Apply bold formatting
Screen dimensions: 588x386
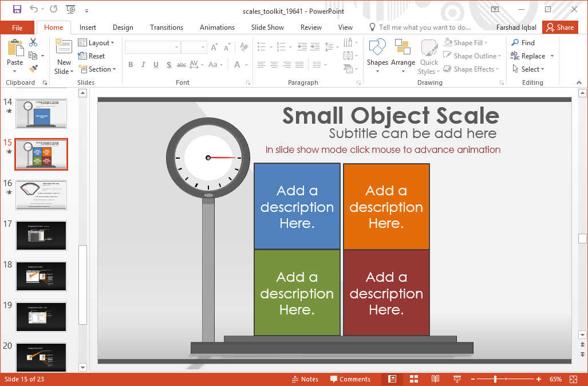131,65
